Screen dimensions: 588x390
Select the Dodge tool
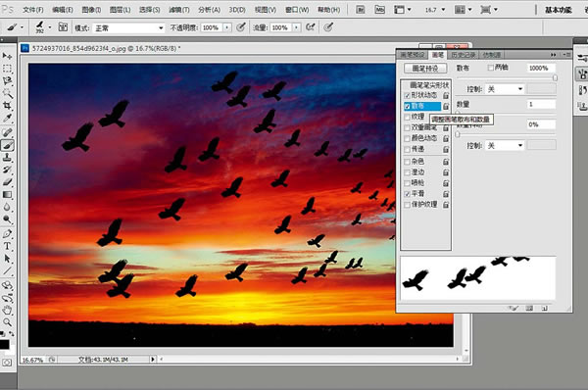click(x=7, y=219)
